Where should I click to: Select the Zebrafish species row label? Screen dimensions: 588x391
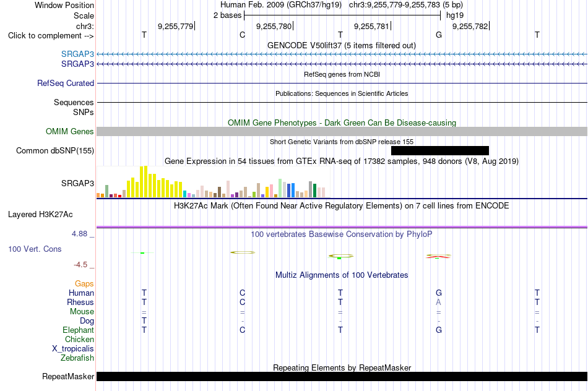77,358
